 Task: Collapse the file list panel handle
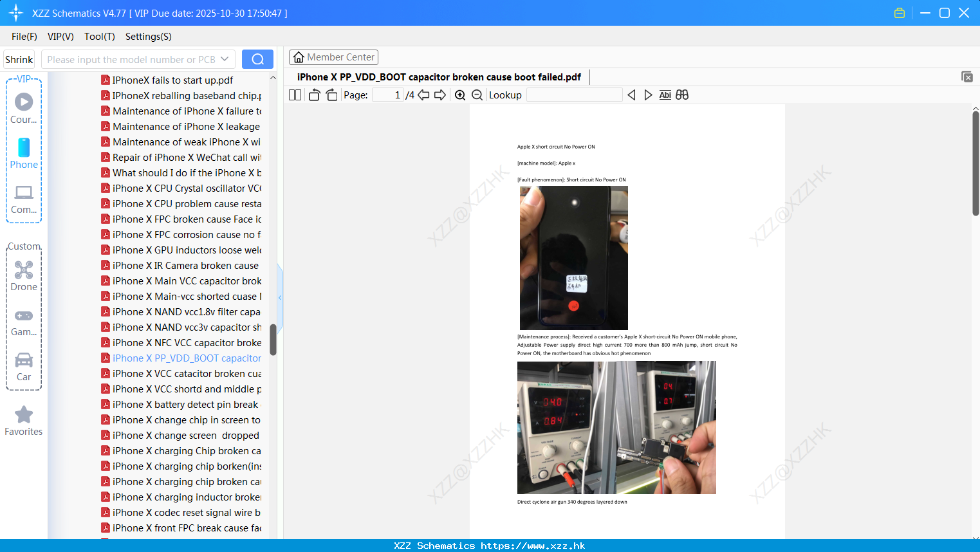pos(280,297)
